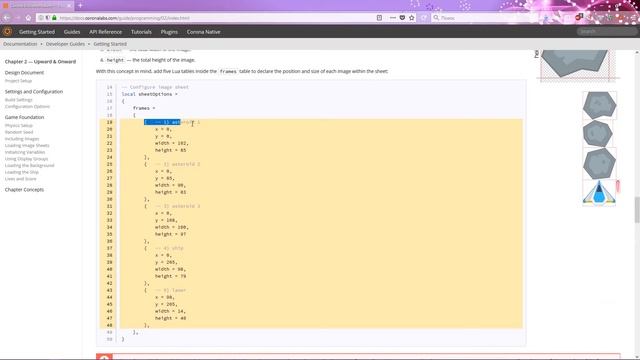The image size is (640, 360).
Task: Click the browser search box magnifier icon
Action: [x=436, y=18]
